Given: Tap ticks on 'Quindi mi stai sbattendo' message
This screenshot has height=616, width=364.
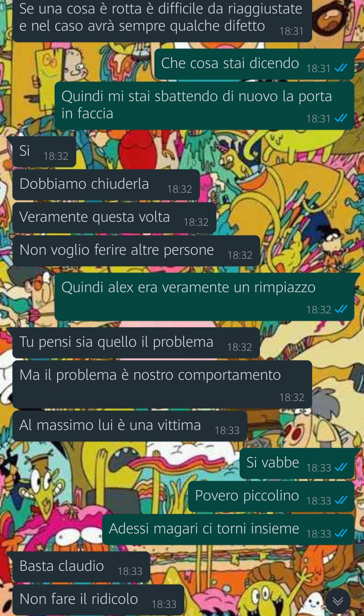Looking at the screenshot, I should point(341,119).
